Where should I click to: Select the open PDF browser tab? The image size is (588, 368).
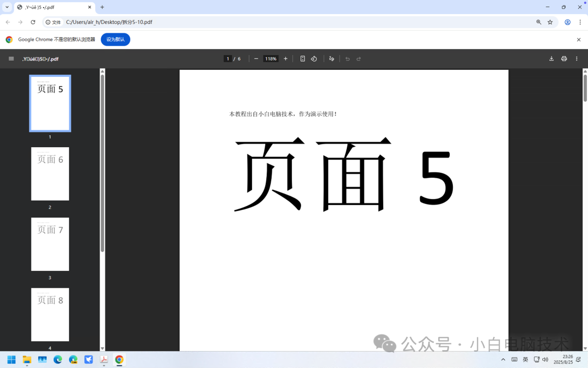click(x=49, y=8)
